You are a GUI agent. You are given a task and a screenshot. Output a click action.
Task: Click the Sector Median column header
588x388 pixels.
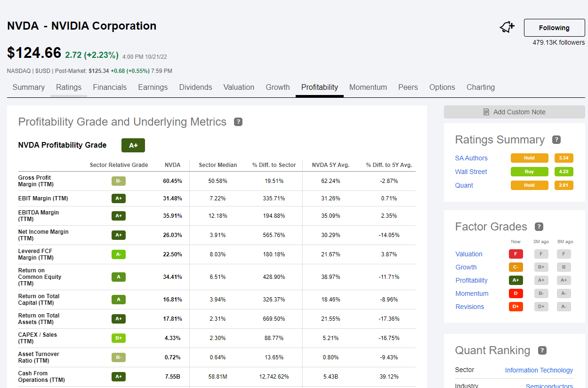(218, 165)
